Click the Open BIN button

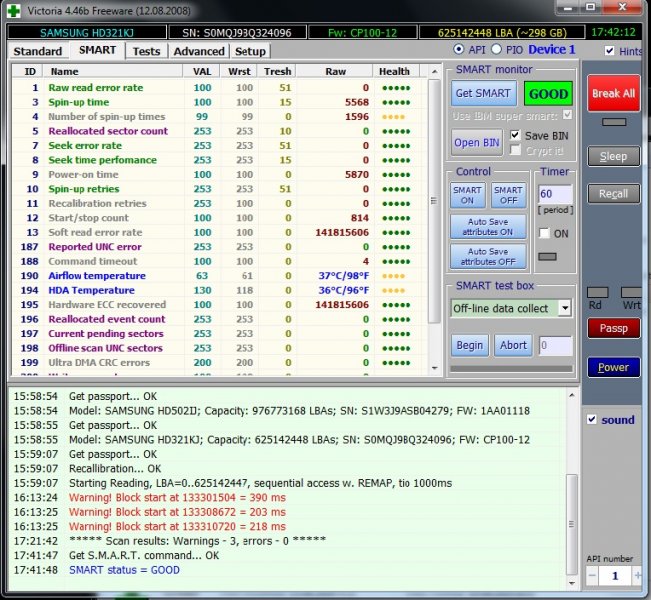(477, 142)
